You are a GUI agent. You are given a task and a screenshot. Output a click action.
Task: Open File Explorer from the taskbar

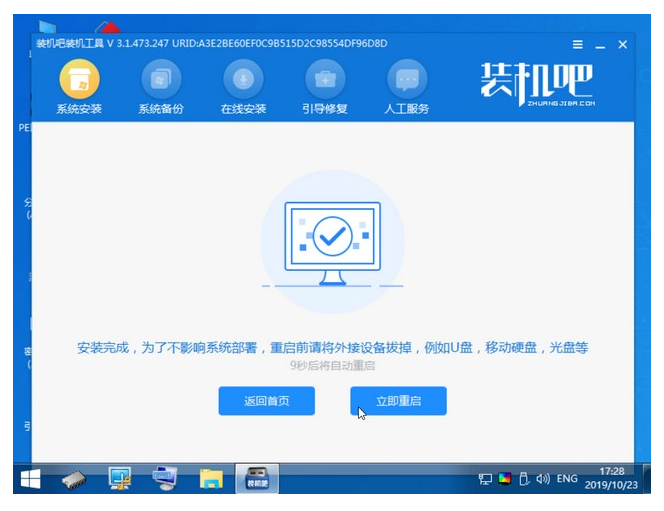tap(211, 480)
